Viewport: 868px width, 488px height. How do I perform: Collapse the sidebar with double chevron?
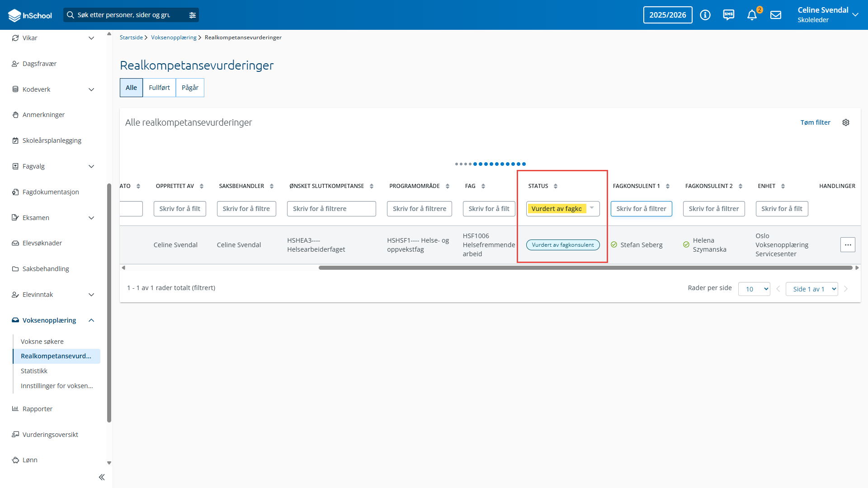[x=102, y=477]
